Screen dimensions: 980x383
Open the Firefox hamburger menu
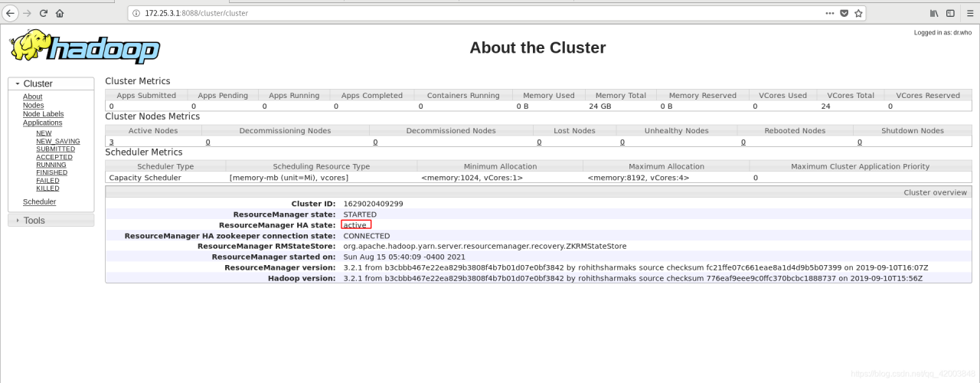click(x=969, y=13)
